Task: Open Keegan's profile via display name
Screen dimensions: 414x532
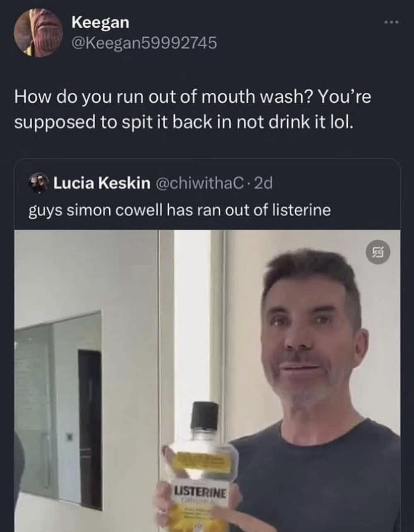Action: tap(100, 22)
